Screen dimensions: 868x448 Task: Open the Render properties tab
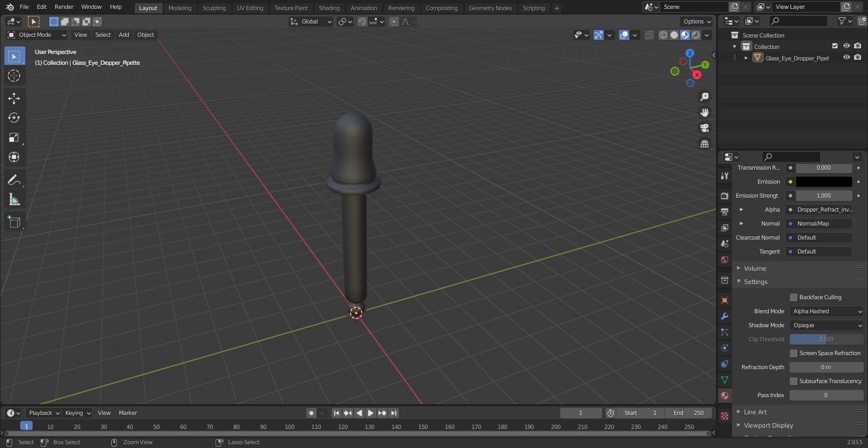click(x=724, y=196)
